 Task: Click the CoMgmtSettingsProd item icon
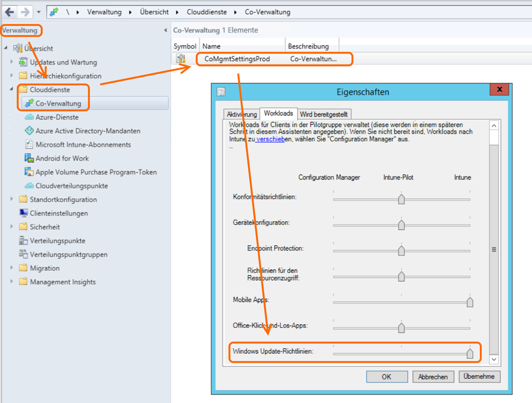point(181,59)
